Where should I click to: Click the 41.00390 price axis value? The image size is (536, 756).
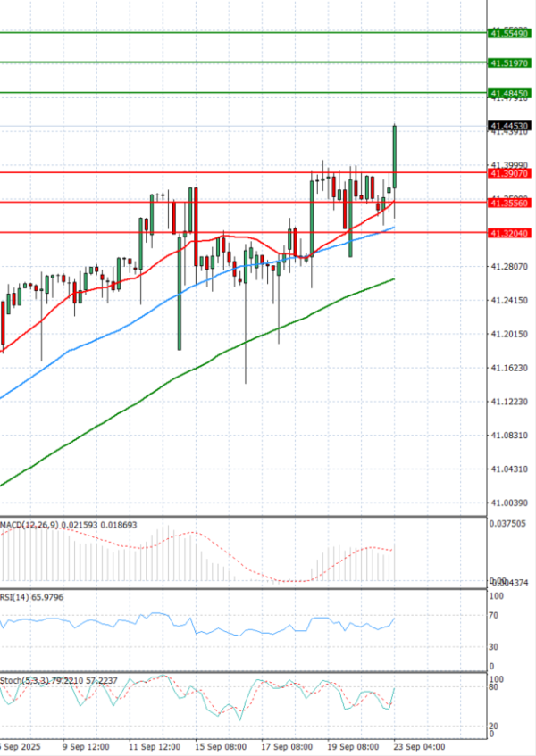tap(509, 503)
